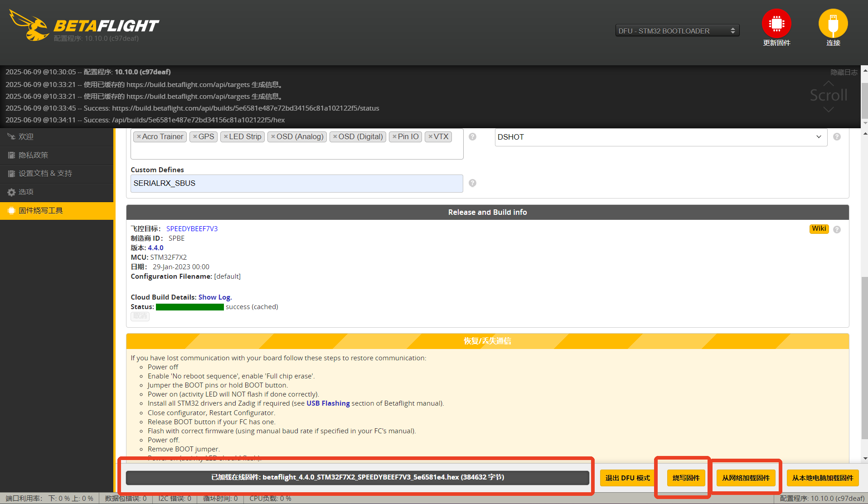Remove the GPS option tag

(195, 137)
